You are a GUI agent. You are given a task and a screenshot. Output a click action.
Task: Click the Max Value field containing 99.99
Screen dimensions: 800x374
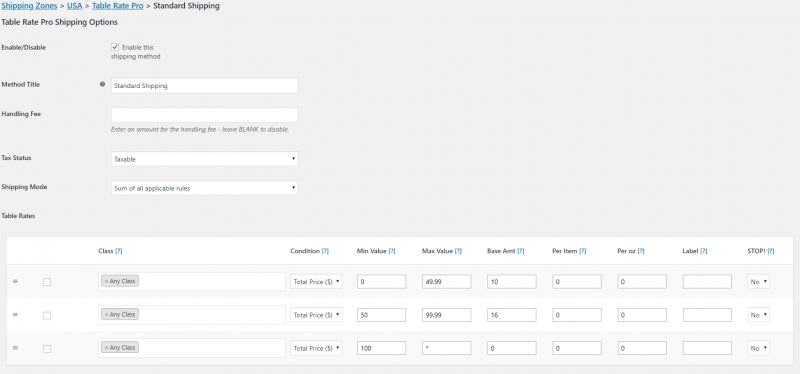[x=446, y=315]
